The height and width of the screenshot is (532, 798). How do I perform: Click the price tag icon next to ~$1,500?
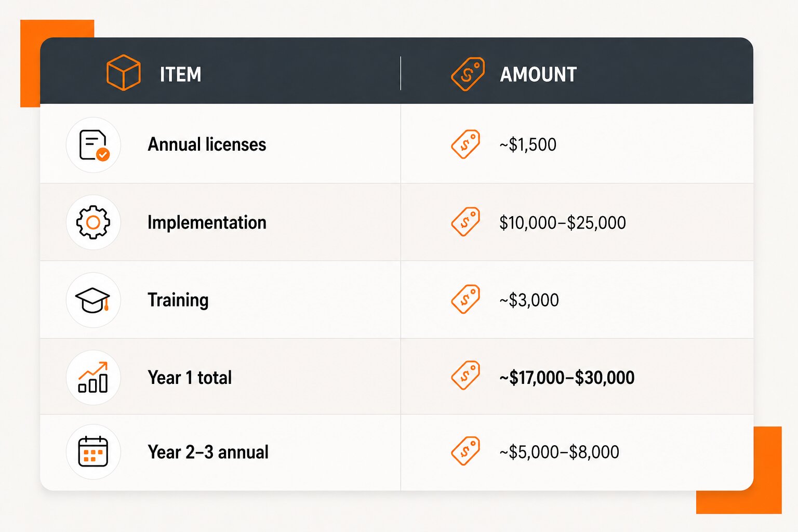click(465, 144)
